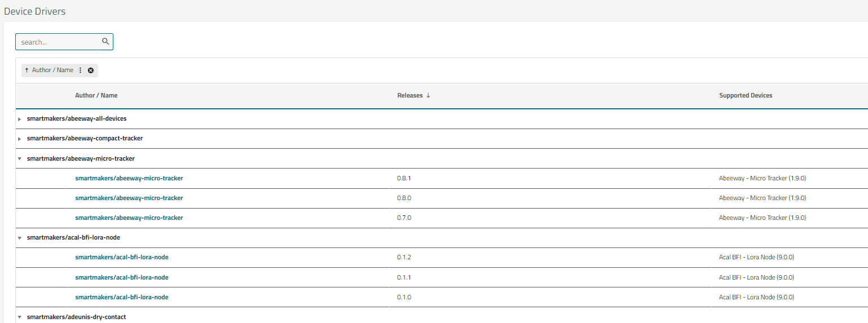The height and width of the screenshot is (323, 868).
Task: Open acal-bfi-lora-node release 0.1.2 link
Action: click(122, 257)
